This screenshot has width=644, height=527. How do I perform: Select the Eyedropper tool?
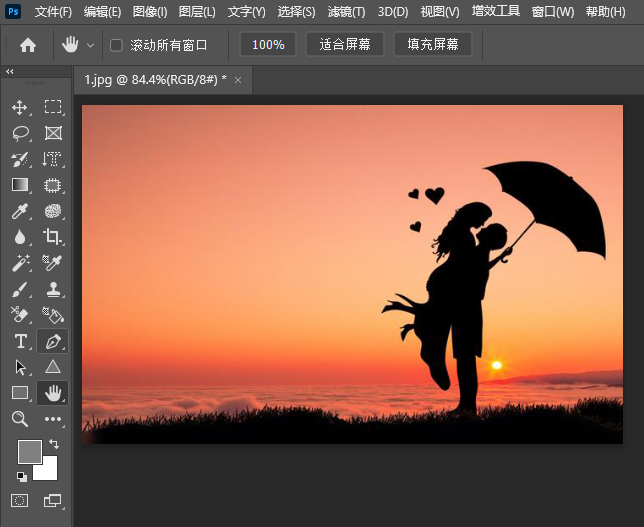[x=19, y=211]
